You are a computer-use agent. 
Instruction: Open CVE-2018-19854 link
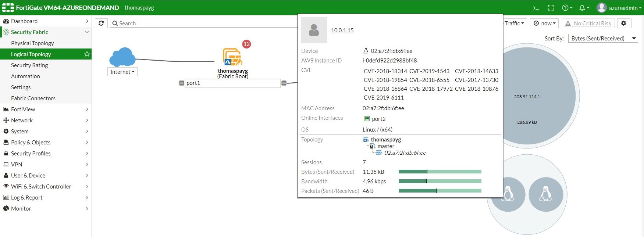[385, 80]
